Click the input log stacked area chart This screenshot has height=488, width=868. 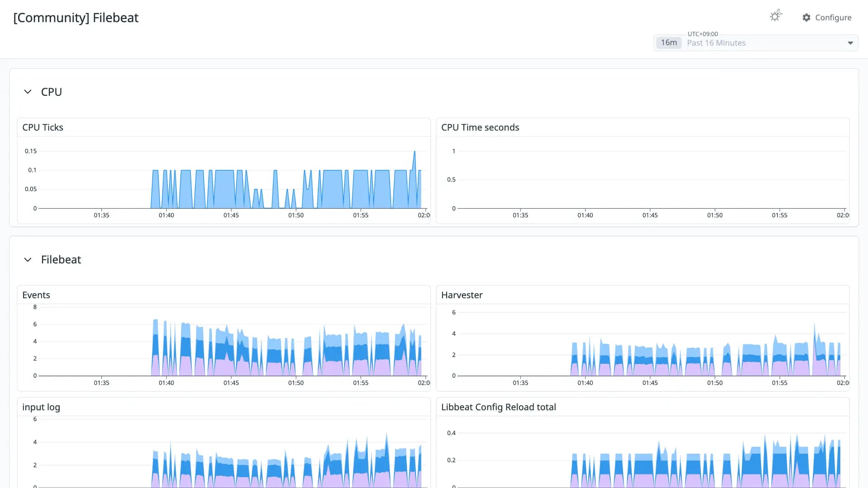(233, 453)
